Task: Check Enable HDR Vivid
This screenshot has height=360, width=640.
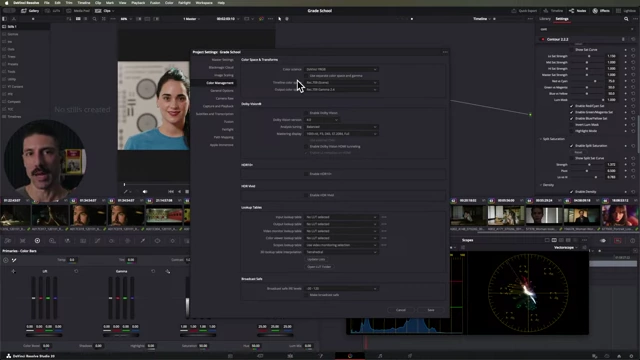Action: (306, 195)
